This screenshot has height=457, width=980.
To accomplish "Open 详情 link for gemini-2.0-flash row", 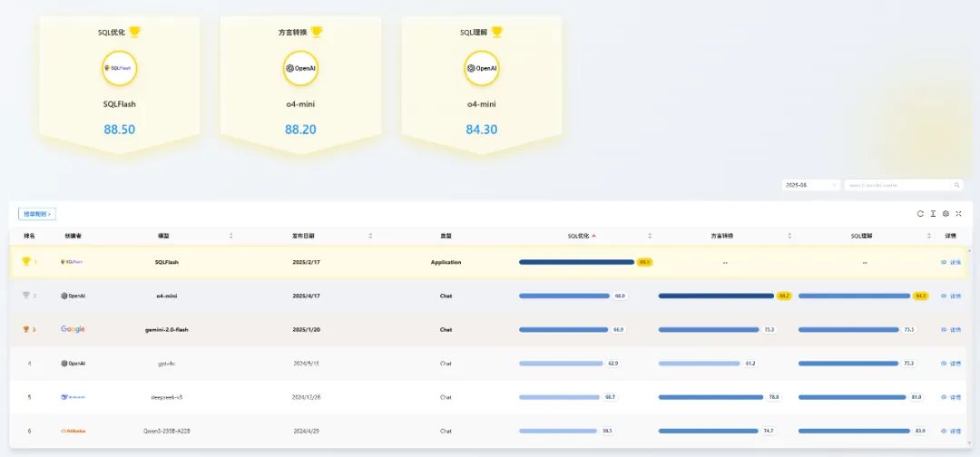I will [x=951, y=330].
